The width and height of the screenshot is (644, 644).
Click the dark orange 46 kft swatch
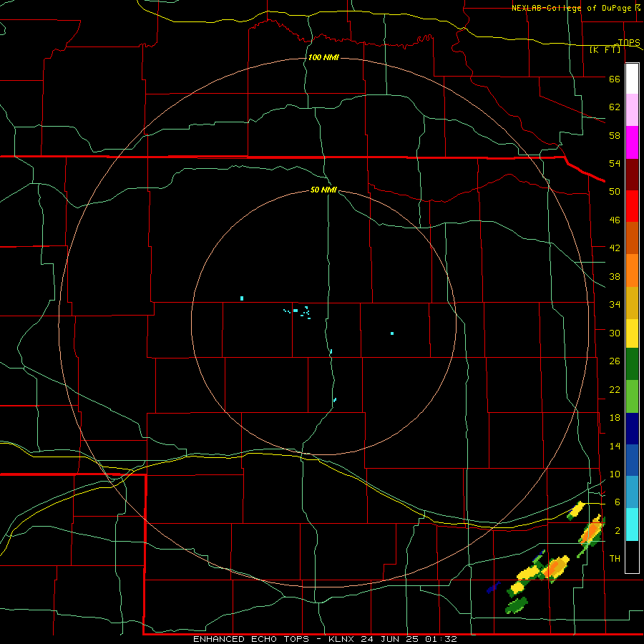[x=632, y=238]
